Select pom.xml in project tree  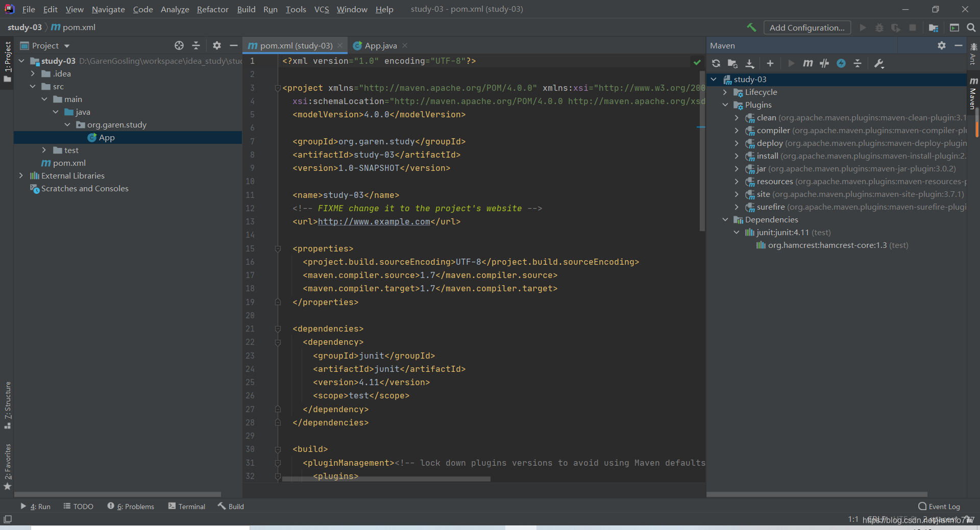click(69, 163)
